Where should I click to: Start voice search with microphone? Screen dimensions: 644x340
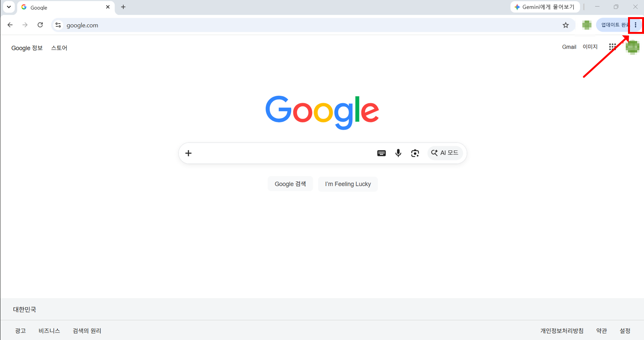(x=398, y=153)
